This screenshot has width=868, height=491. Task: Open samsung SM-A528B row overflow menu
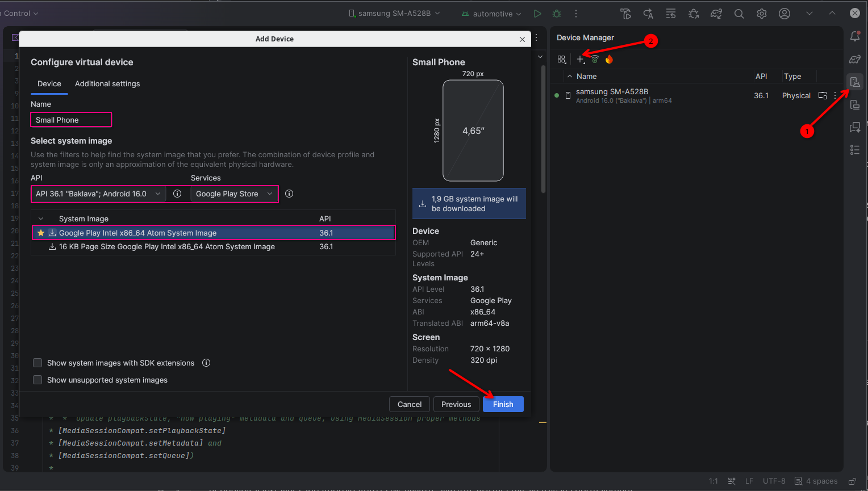coord(835,95)
